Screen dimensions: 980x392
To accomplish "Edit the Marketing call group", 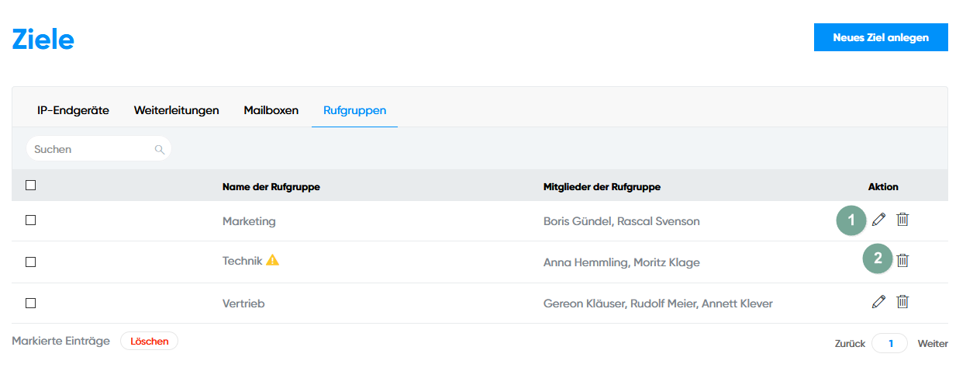I will 878,220.
